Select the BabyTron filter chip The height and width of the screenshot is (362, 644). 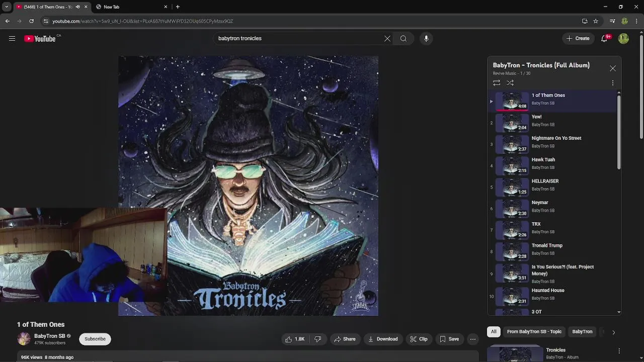tap(582, 332)
